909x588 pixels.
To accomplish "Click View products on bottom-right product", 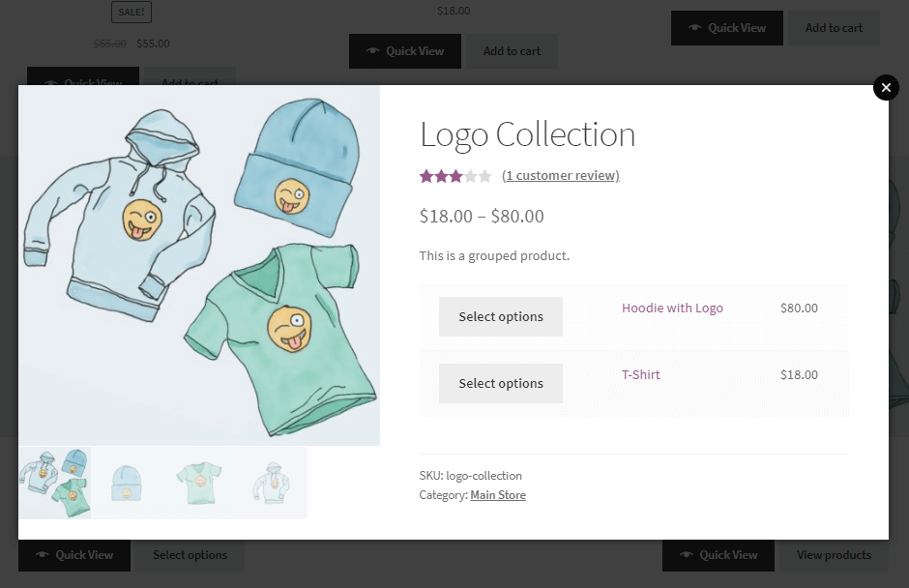I will [834, 555].
